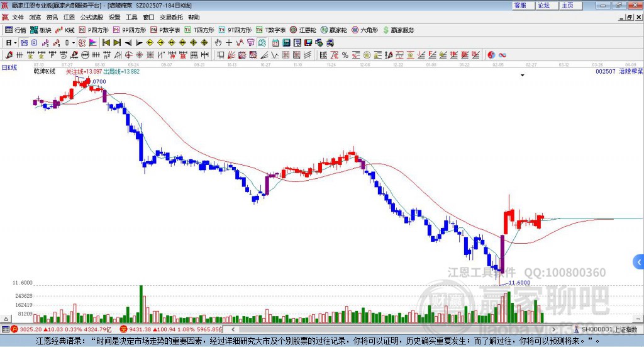Open the 板块 sector view
The height and width of the screenshot is (347, 644).
[x=41, y=30]
